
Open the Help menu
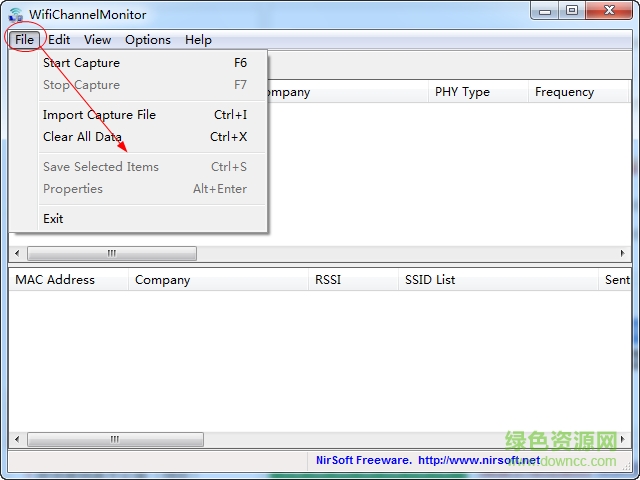click(x=198, y=40)
